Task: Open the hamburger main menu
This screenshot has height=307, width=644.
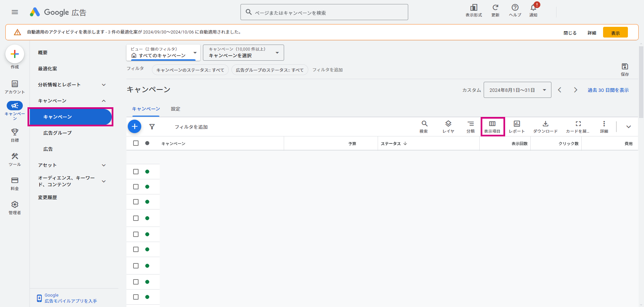Action: click(x=15, y=12)
